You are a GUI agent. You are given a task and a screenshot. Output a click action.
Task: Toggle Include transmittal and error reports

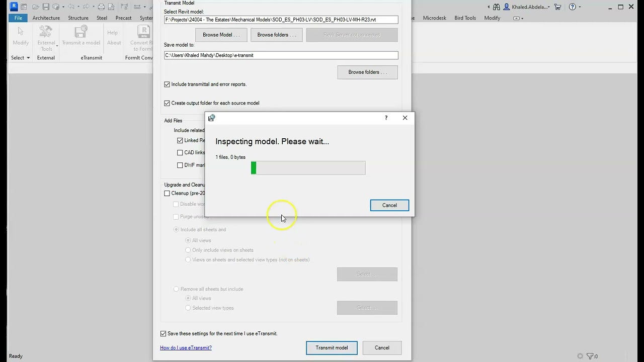point(167,84)
